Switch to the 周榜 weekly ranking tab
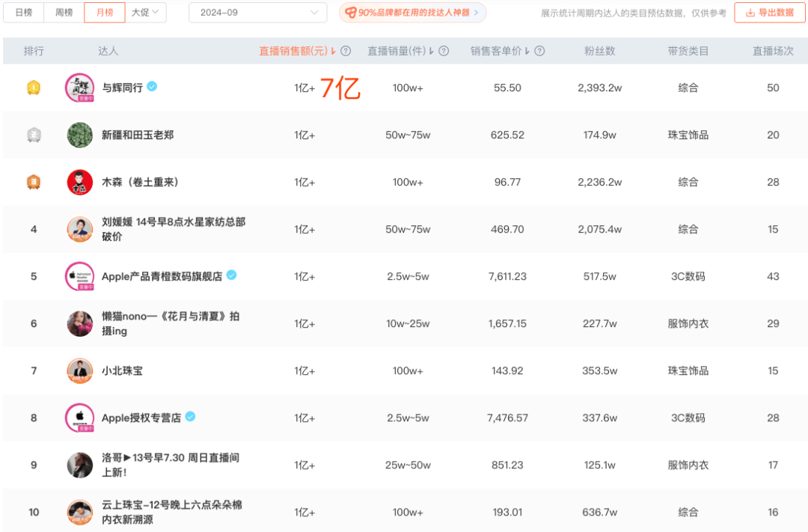 tap(64, 13)
